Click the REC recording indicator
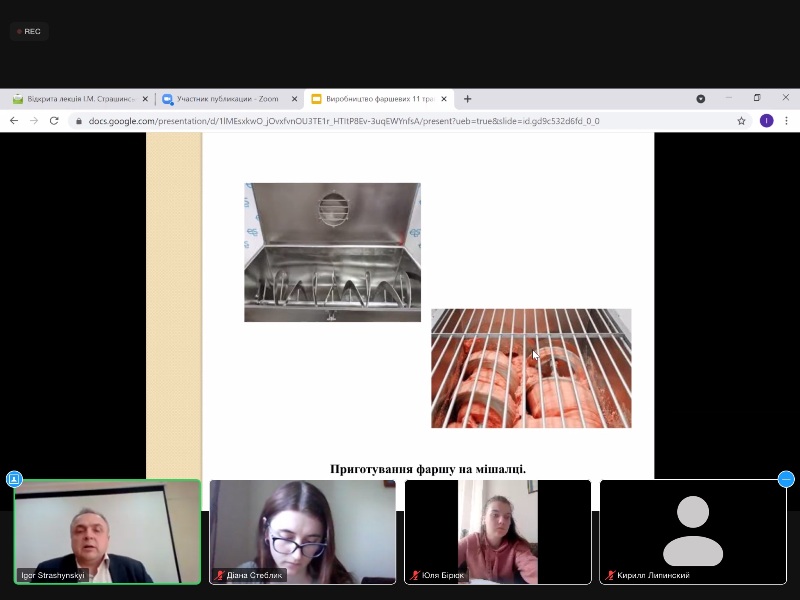 (29, 32)
